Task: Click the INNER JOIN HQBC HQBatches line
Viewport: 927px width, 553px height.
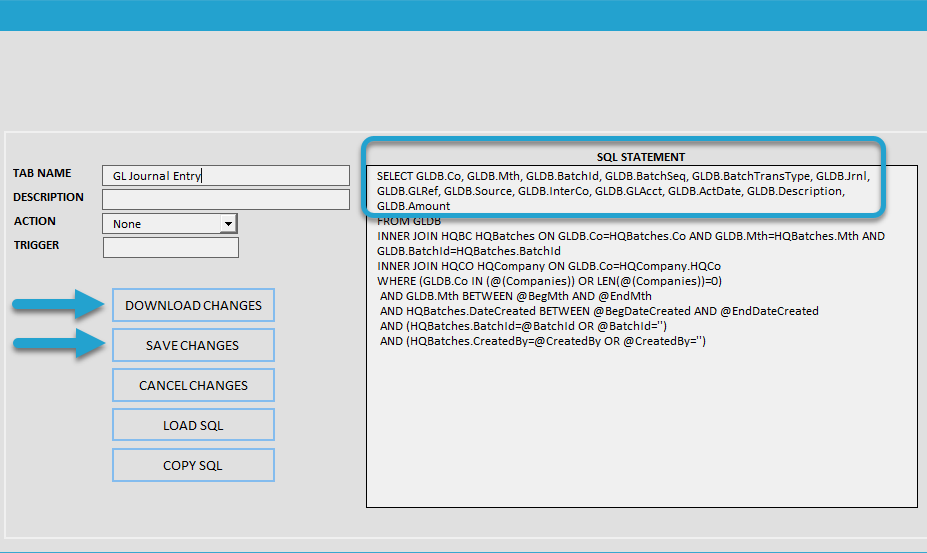Action: click(631, 236)
